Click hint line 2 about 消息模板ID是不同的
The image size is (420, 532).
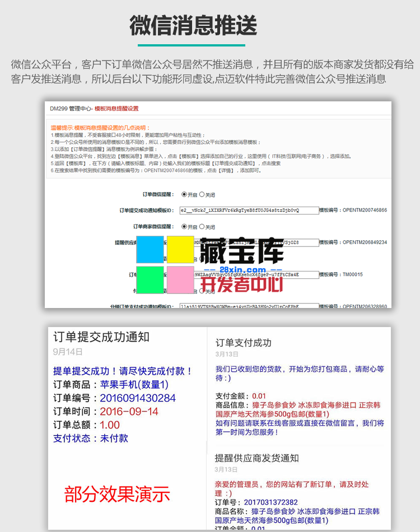156,142
